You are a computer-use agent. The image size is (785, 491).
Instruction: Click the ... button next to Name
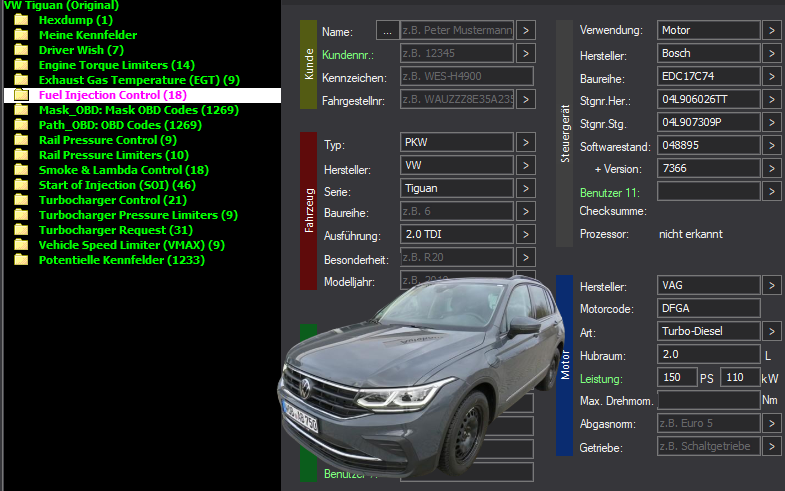pyautogui.click(x=387, y=31)
